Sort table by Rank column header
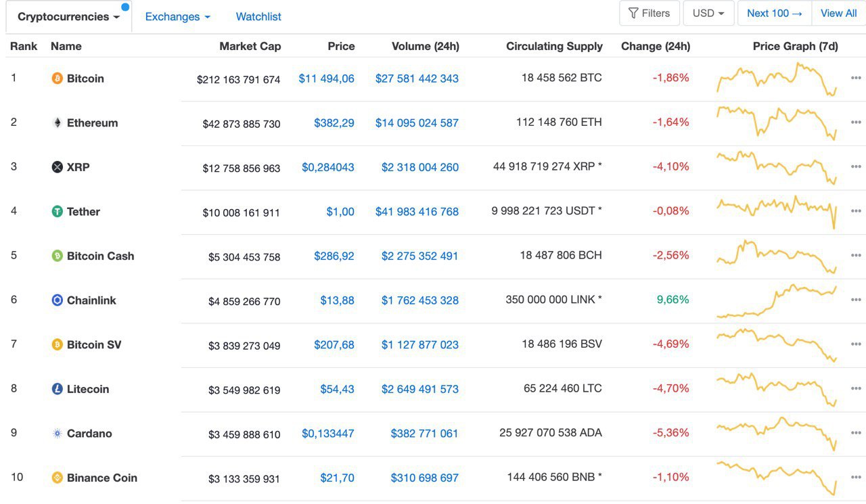 [24, 46]
